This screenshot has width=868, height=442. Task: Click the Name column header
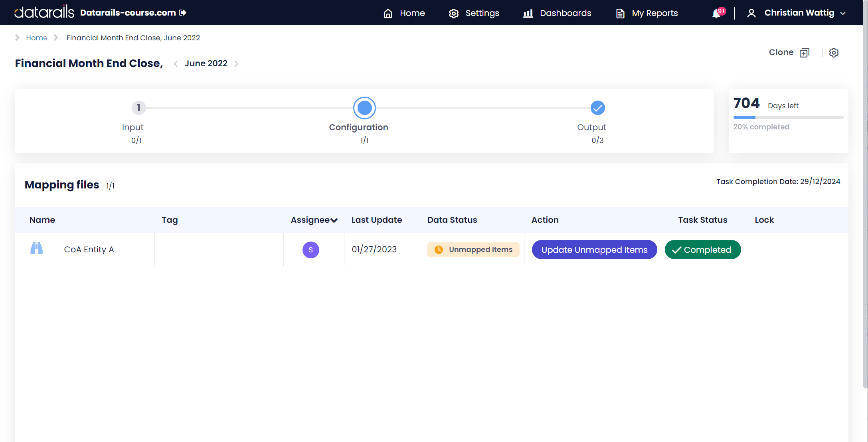click(42, 220)
